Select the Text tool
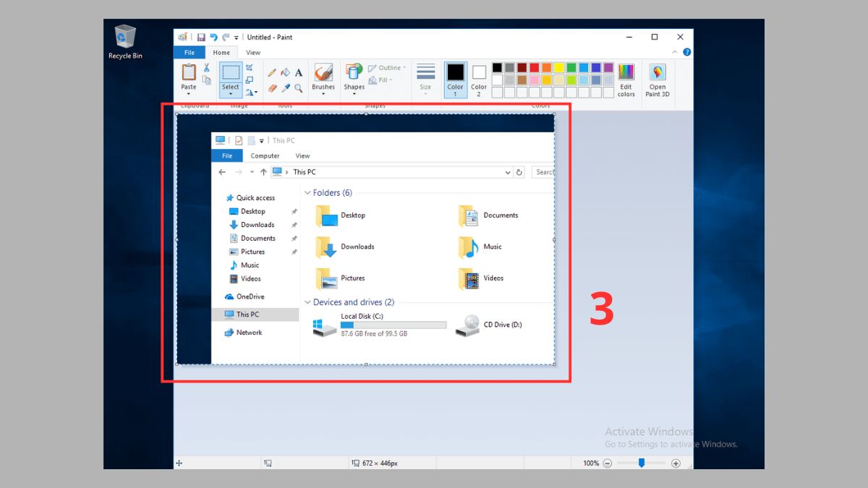Image resolution: width=868 pixels, height=488 pixels. point(298,72)
